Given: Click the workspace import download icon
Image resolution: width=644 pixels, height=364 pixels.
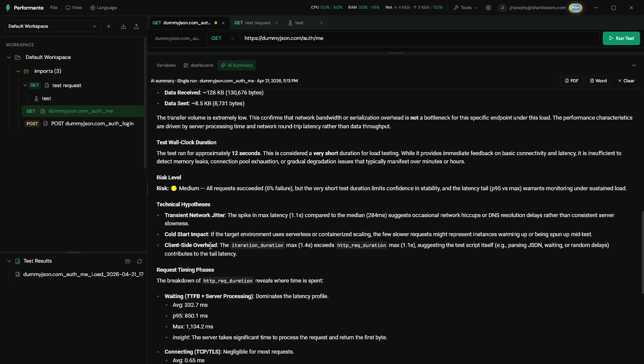Looking at the screenshot, I should [124, 26].
